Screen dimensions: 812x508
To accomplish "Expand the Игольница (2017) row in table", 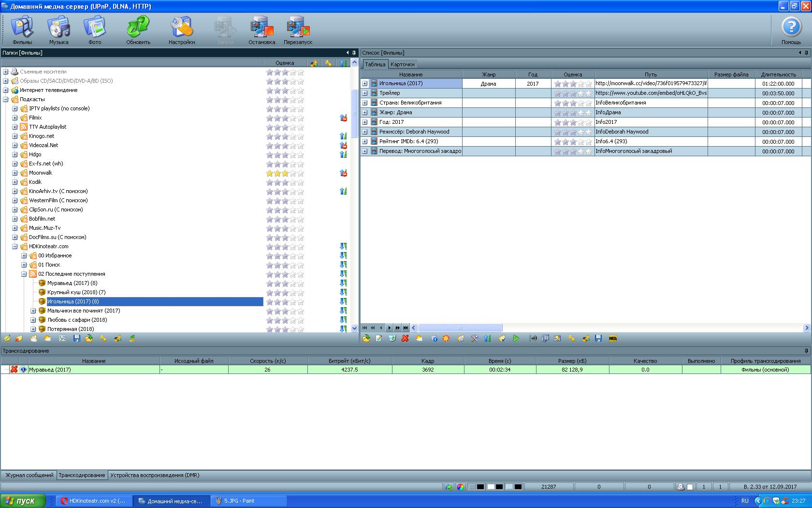I will point(365,84).
